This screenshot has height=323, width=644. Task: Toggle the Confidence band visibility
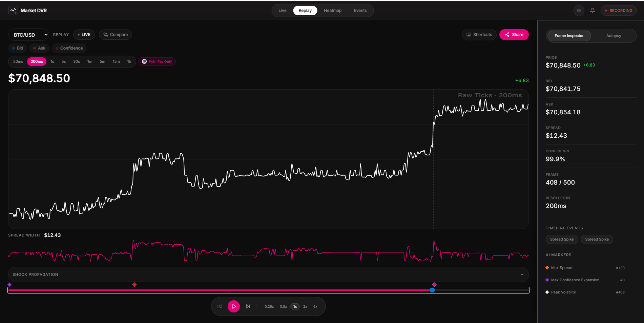(x=69, y=48)
